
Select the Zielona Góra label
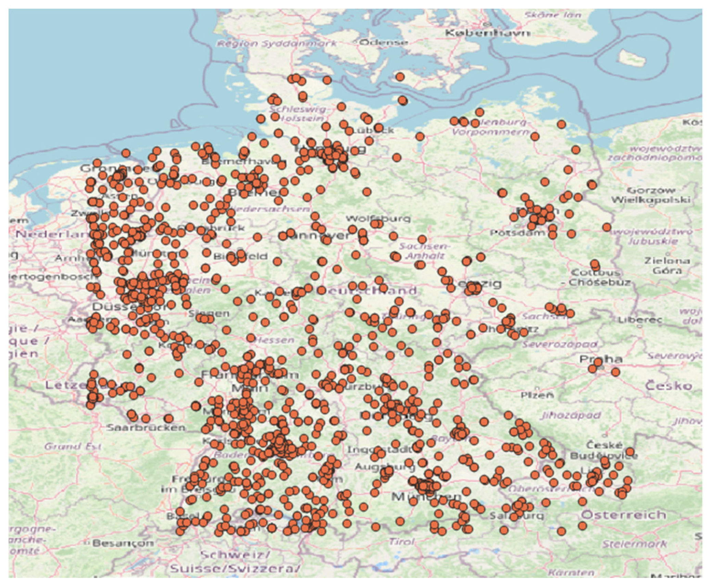coord(667,265)
